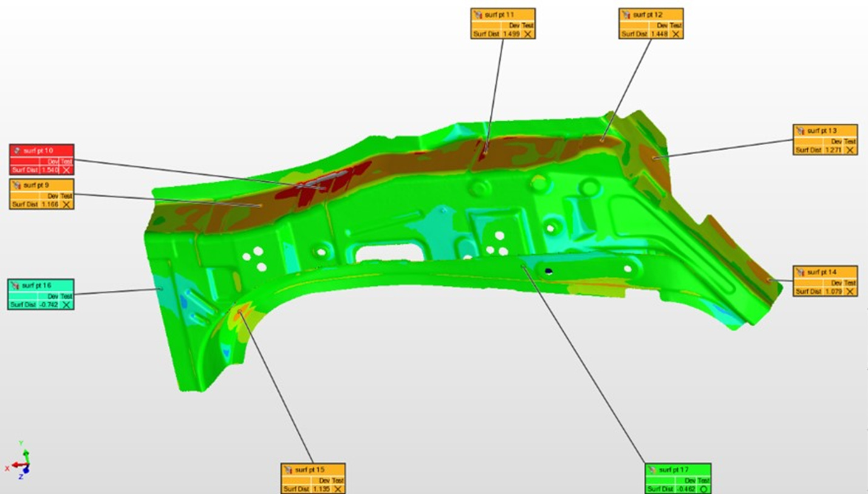Screen dimensions: 868x494
Task: Click the surf pt 13 header icon
Action: pos(801,130)
